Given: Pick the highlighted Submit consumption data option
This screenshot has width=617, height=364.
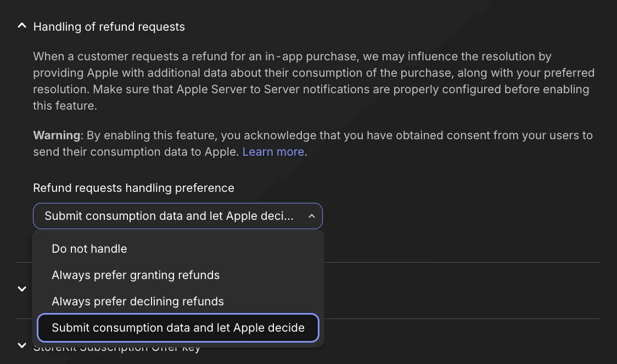Looking at the screenshot, I should coord(178,328).
